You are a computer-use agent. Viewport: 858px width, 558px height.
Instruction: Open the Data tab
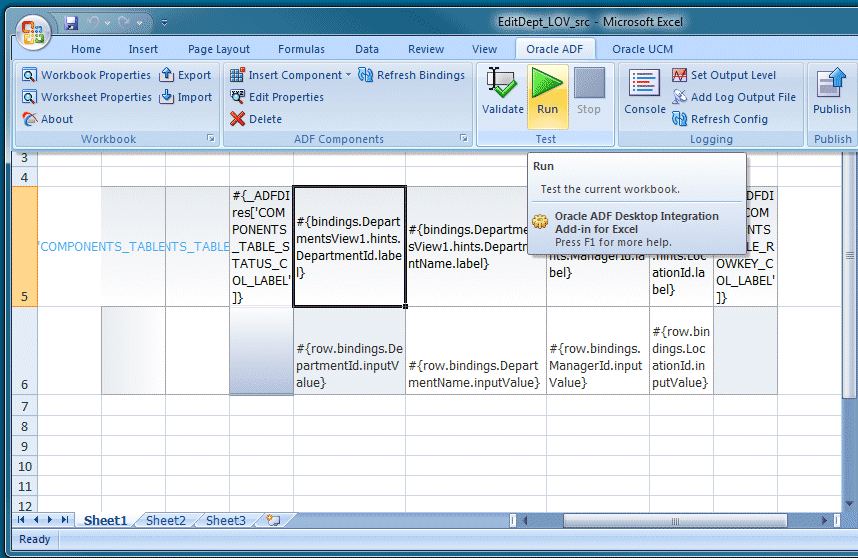367,49
